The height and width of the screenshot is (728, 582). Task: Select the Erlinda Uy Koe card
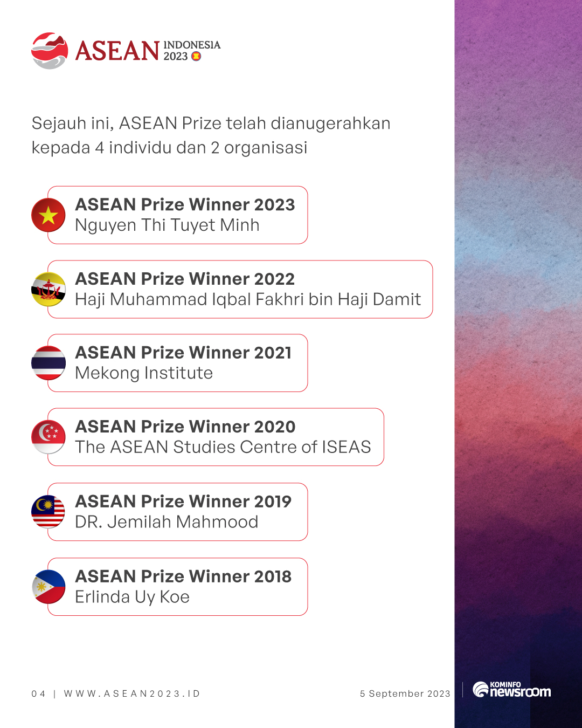click(178, 587)
